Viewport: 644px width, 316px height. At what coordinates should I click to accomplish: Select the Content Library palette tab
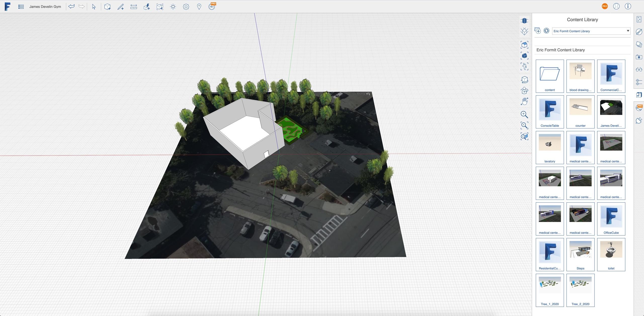639,95
